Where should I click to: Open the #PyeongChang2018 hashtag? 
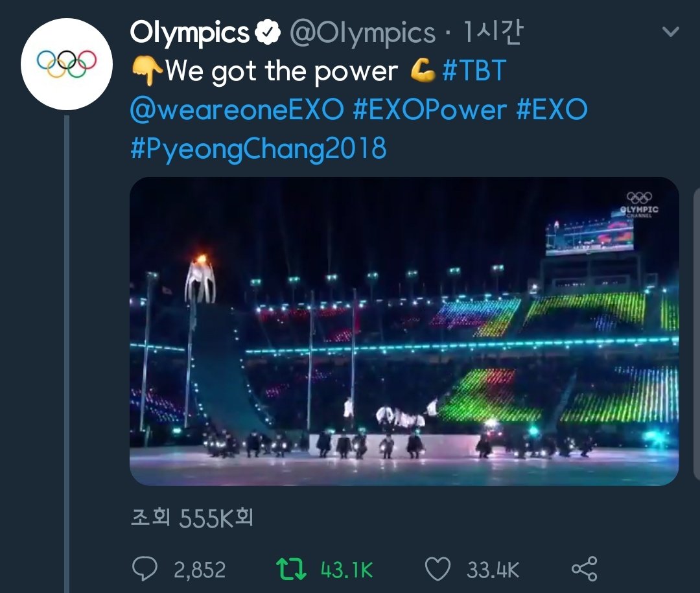[x=259, y=148]
